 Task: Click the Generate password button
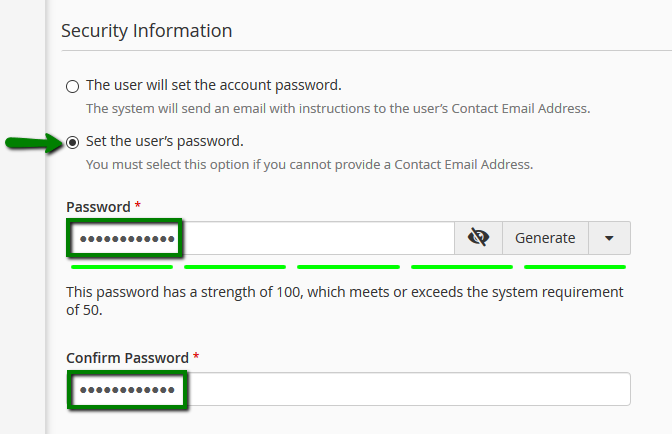pos(545,238)
